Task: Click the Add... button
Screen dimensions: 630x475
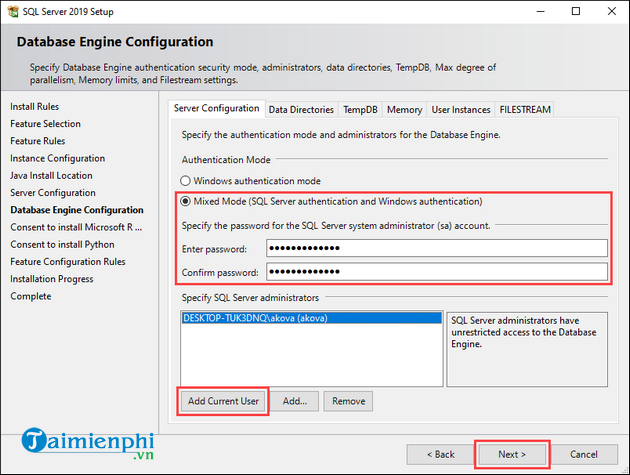Action: [x=295, y=401]
